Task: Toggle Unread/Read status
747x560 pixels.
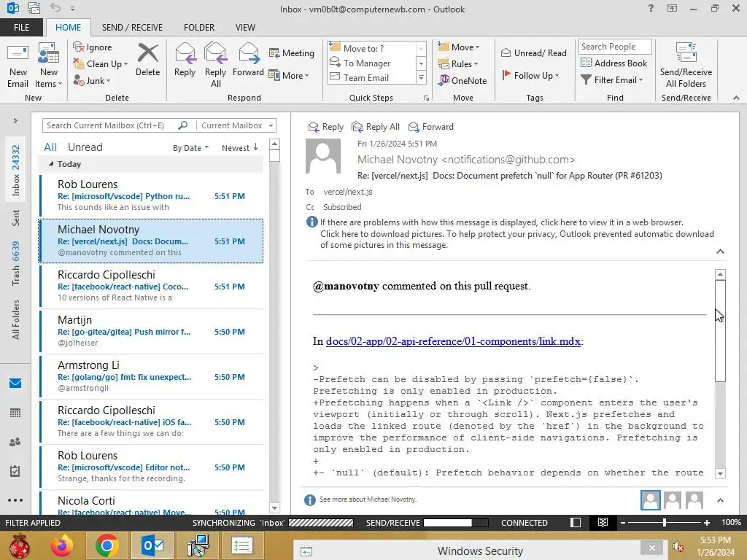Action: (x=534, y=52)
